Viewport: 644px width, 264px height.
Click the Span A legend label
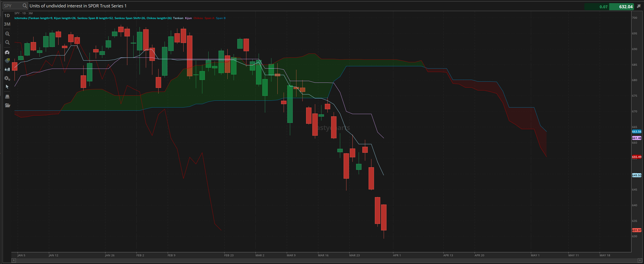(x=209, y=18)
